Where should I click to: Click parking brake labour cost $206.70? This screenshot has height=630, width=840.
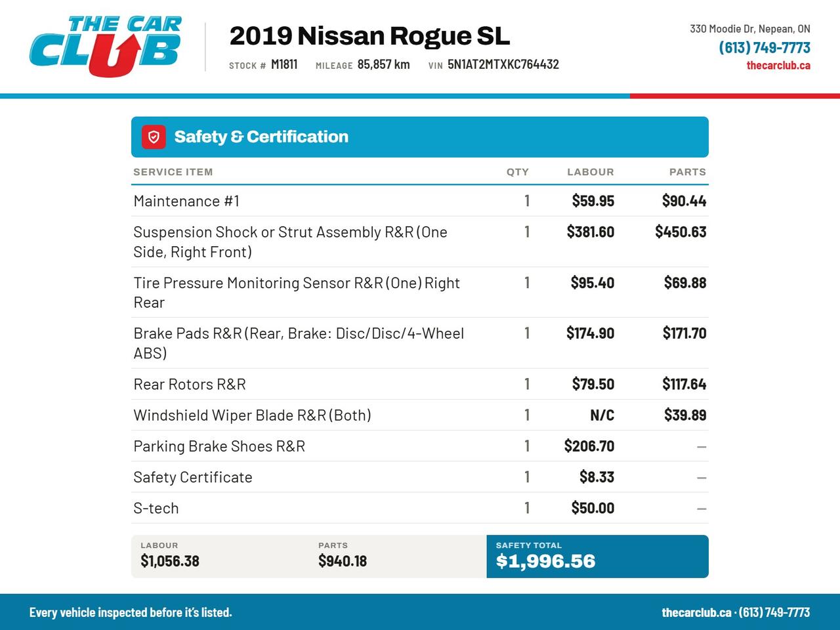click(x=589, y=446)
